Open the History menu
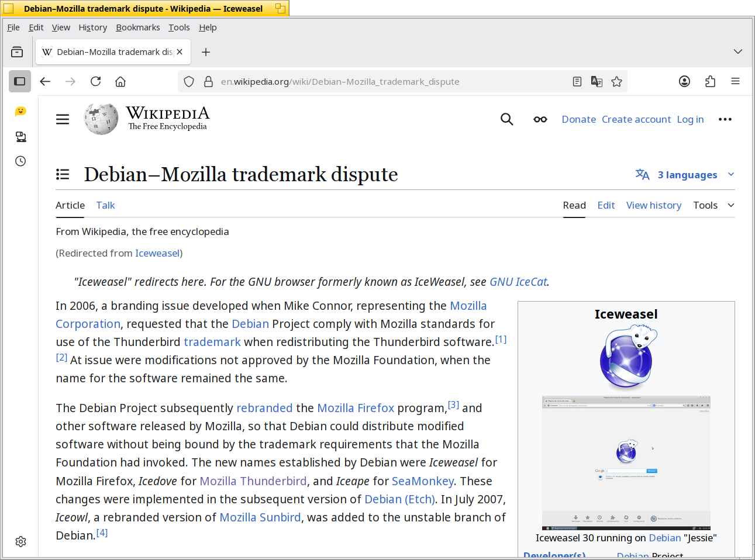 [93, 27]
